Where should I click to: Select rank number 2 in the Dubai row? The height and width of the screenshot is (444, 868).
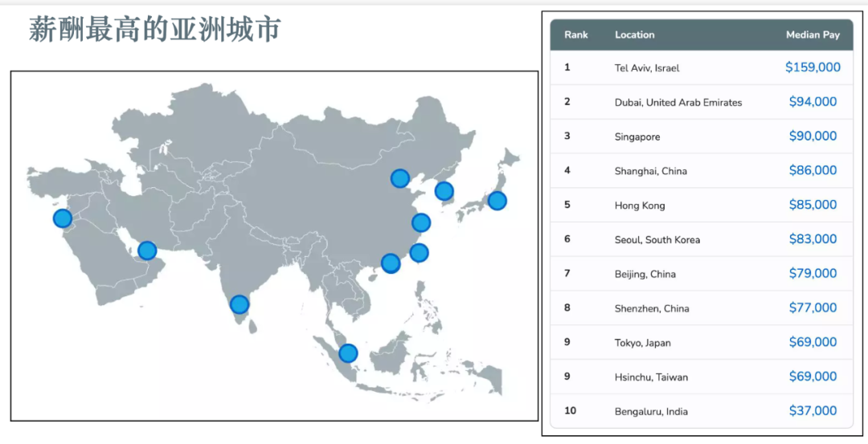click(x=567, y=101)
